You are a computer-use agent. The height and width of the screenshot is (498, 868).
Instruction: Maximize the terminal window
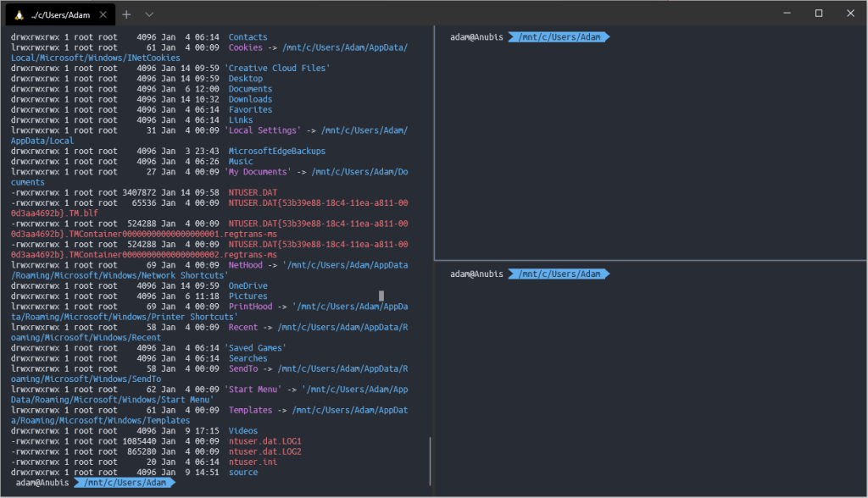pos(819,13)
